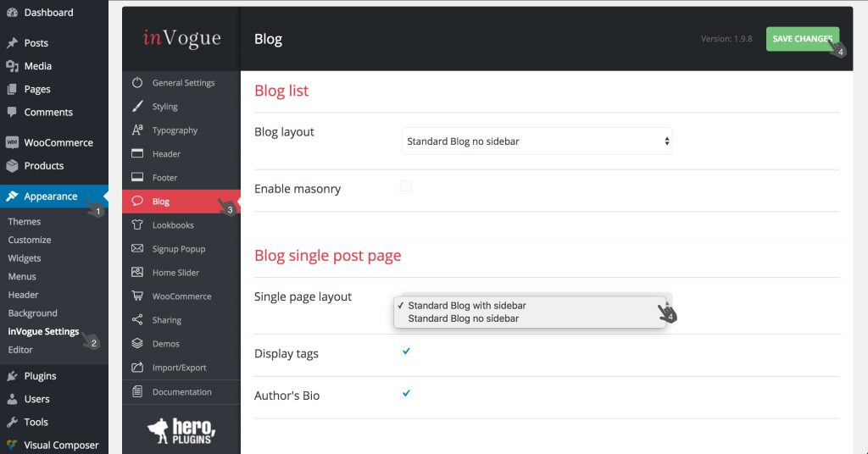Click the Typography letter icon
Image resolution: width=868 pixels, height=454 pixels.
click(137, 130)
